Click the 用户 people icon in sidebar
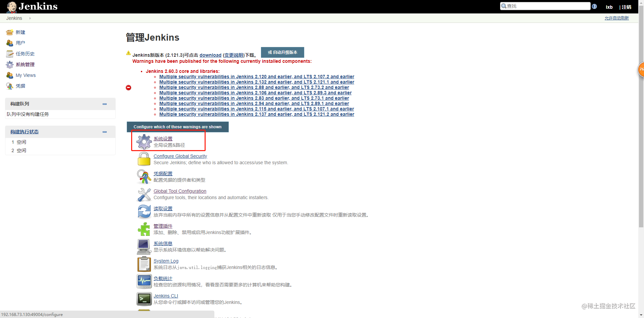Viewport: 644px width, 318px height. click(x=10, y=43)
